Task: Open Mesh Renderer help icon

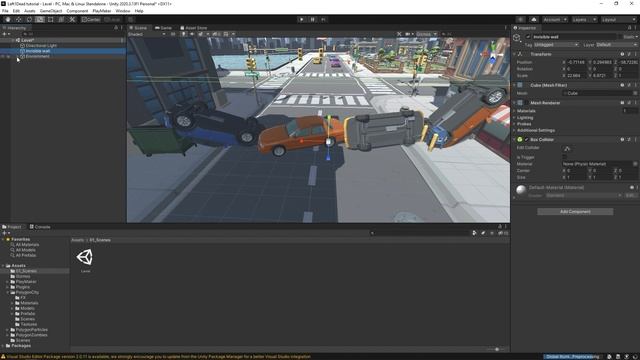Action: (622, 103)
